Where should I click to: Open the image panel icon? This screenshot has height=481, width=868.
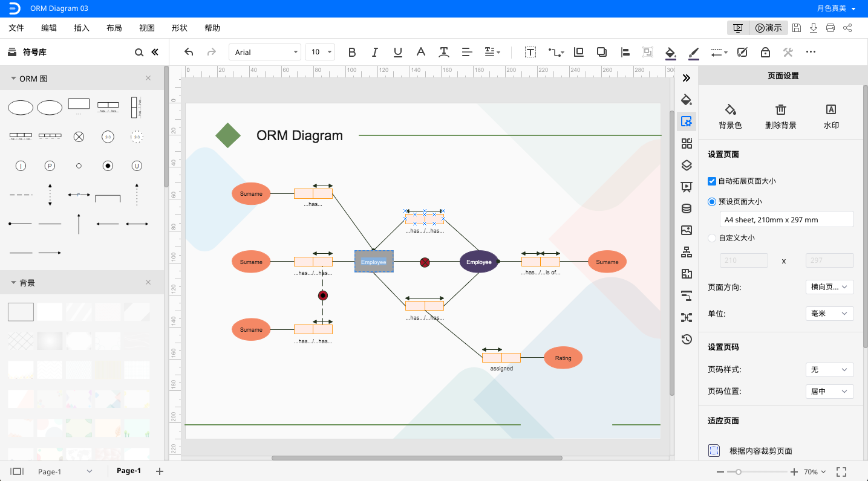tap(686, 230)
